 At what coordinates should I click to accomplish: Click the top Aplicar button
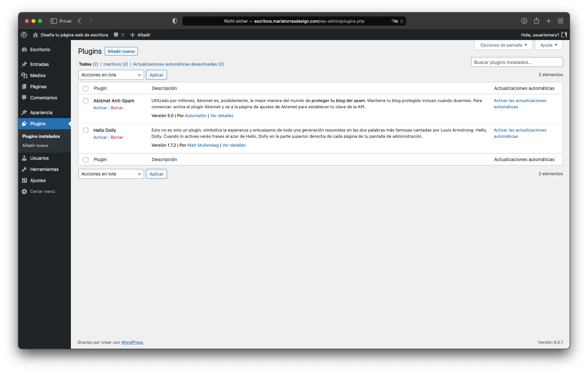point(157,75)
